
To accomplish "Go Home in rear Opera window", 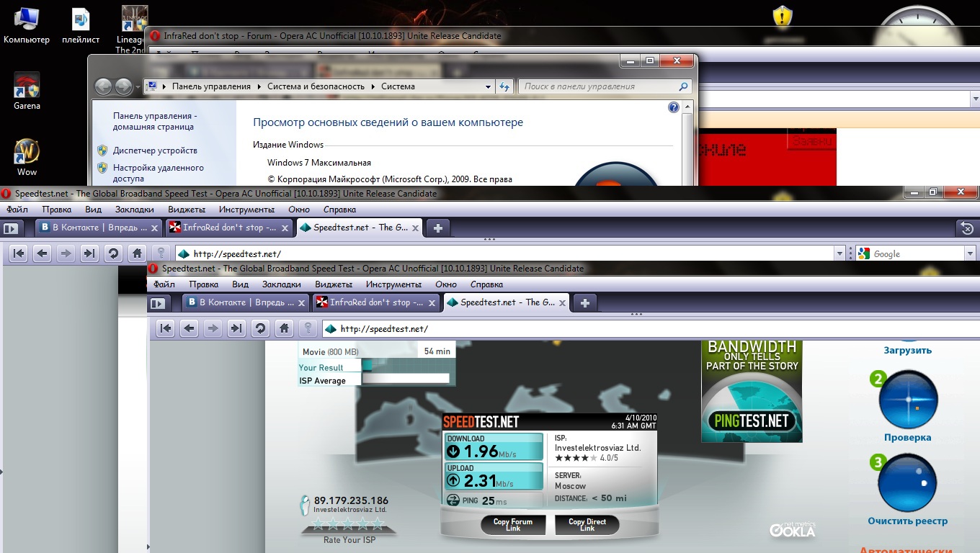I will (x=136, y=253).
